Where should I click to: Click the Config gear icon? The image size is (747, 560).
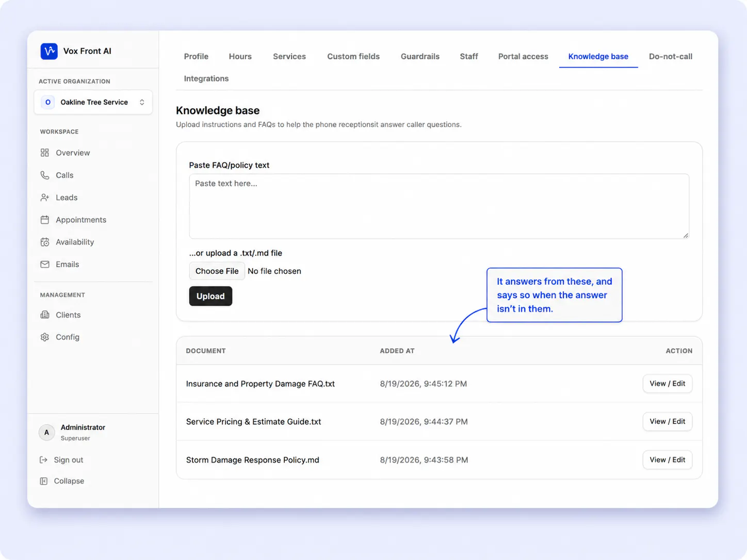(45, 337)
